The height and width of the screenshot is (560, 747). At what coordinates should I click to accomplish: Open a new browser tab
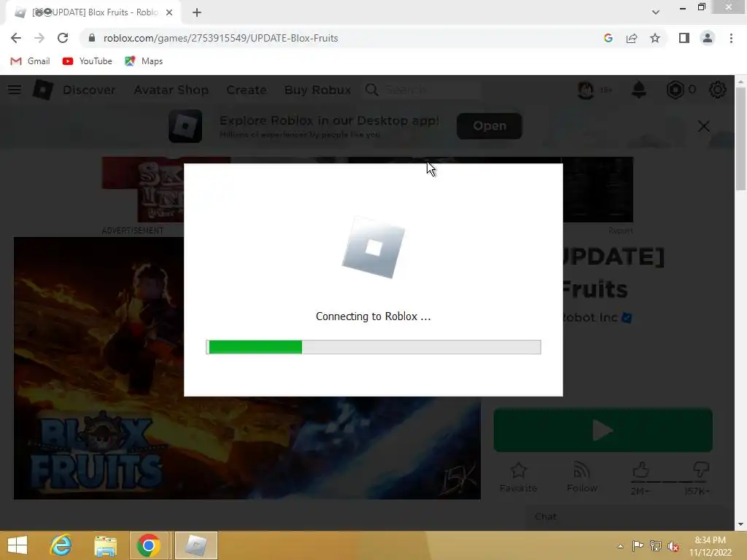pos(197,12)
